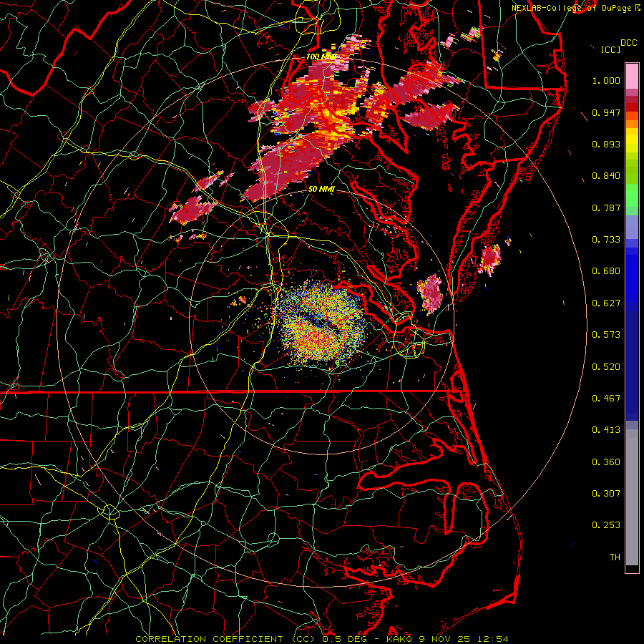Screen dimensions: 644x644
Task: Click the 0.360 value on the color scale
Action: (606, 462)
